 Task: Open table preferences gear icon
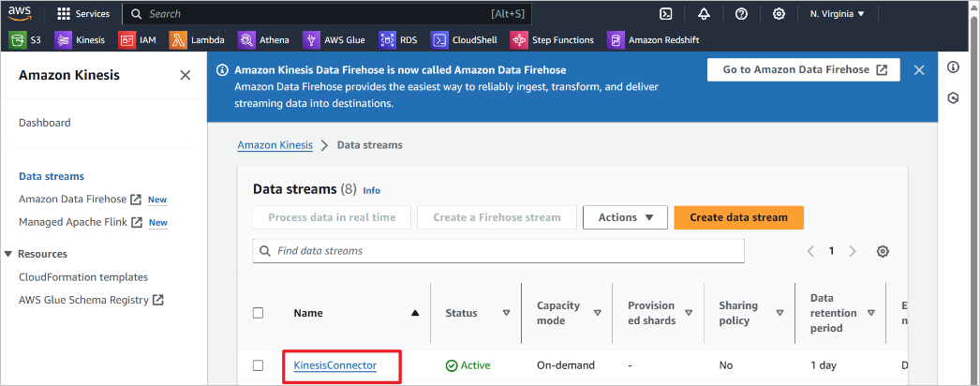tap(883, 251)
